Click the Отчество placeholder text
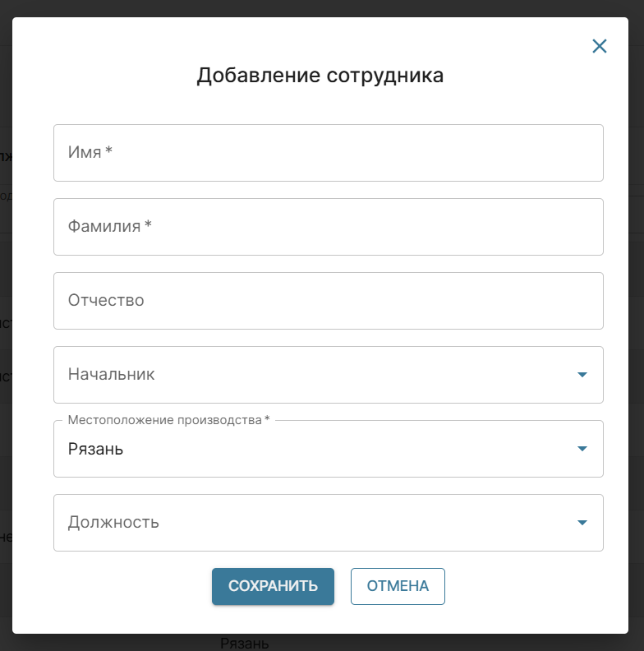644x651 pixels. [x=106, y=301]
